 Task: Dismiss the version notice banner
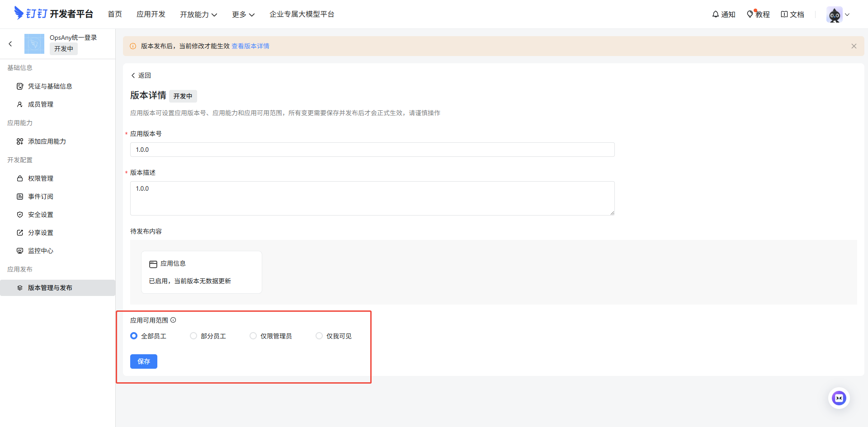pyautogui.click(x=854, y=46)
